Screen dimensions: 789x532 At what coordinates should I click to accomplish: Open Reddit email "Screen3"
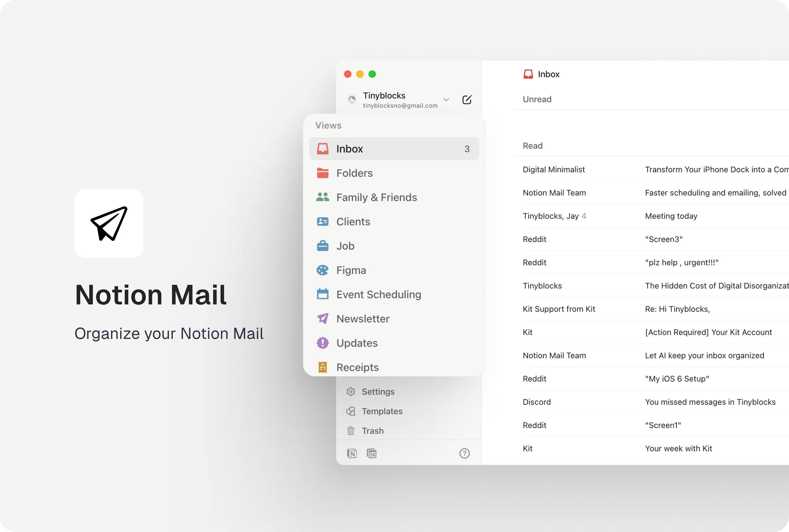pos(656,239)
